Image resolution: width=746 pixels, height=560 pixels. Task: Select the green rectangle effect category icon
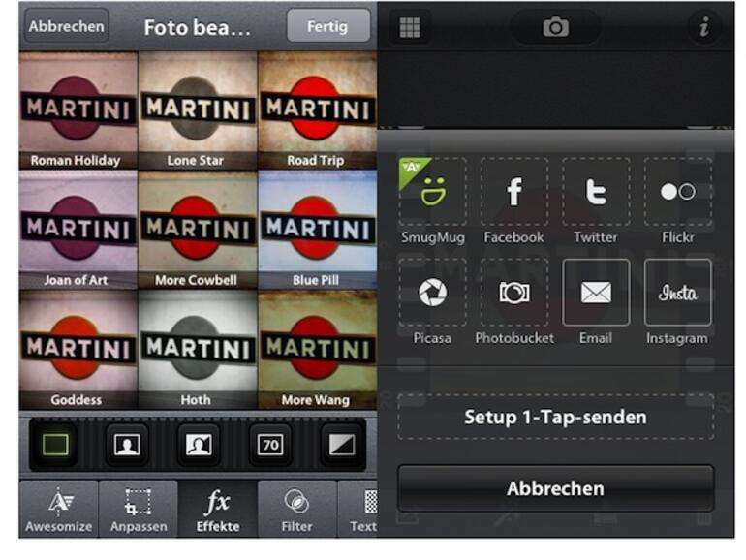coord(55,446)
